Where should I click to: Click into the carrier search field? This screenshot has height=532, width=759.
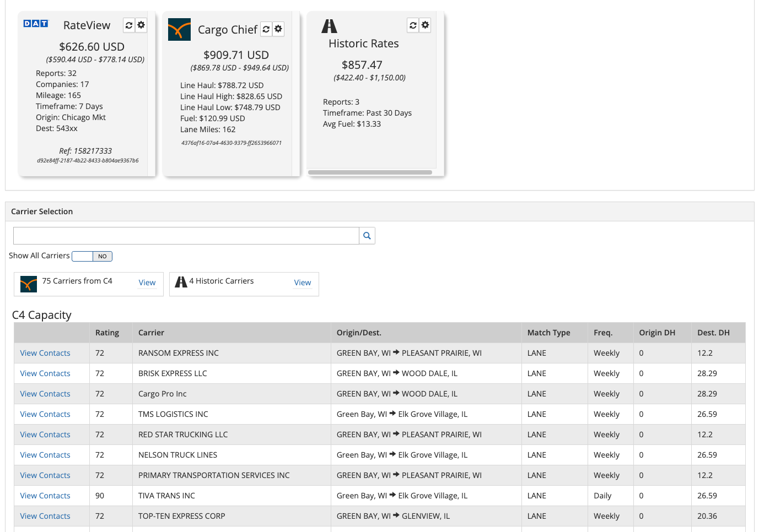[x=186, y=236]
